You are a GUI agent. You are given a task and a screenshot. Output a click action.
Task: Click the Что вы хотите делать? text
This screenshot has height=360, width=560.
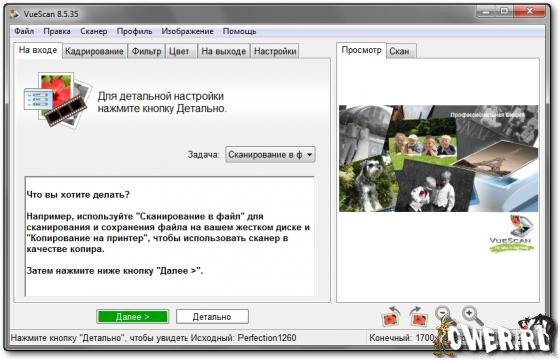78,195
